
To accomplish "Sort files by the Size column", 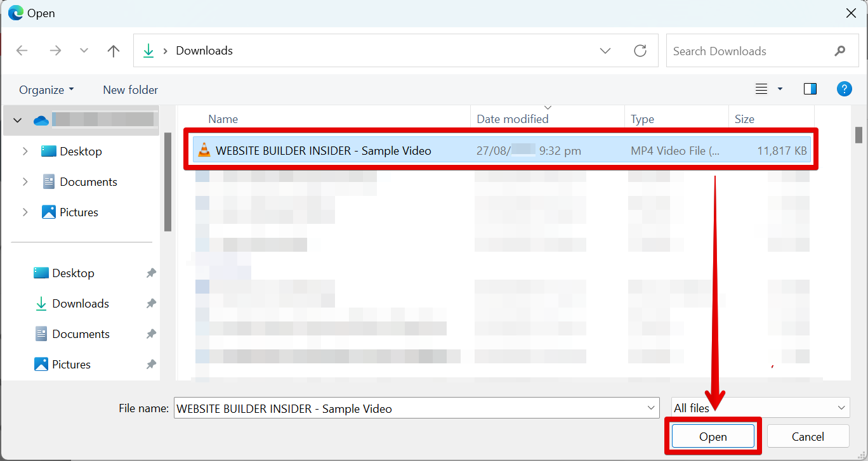I will (744, 119).
